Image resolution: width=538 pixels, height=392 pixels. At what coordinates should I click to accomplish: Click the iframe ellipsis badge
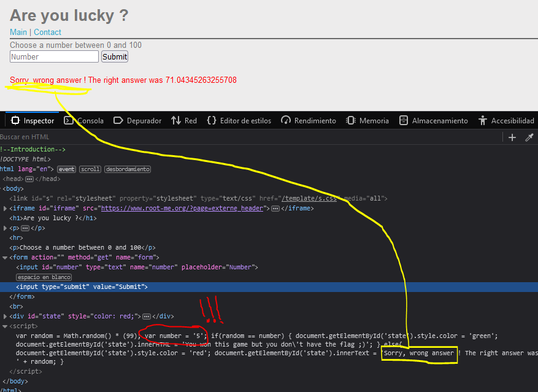click(x=275, y=209)
